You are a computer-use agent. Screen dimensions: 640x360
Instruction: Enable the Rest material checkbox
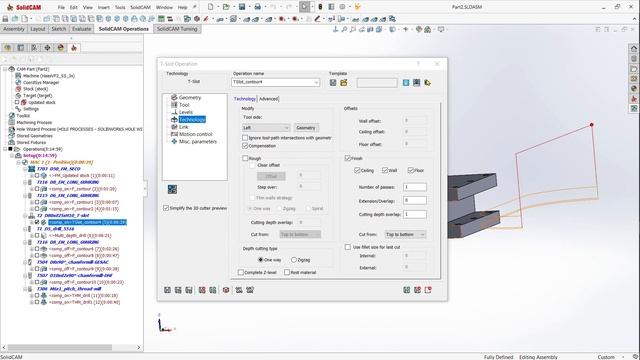click(x=287, y=272)
